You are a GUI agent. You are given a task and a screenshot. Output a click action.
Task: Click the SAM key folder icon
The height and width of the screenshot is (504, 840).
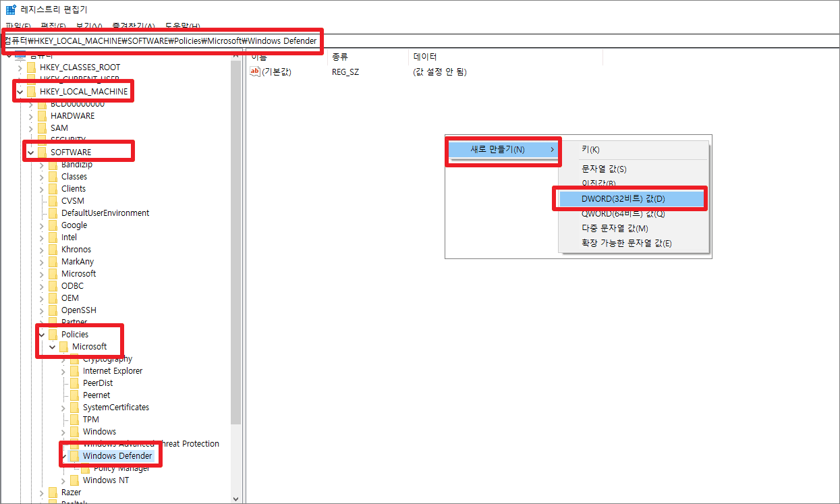coord(43,128)
